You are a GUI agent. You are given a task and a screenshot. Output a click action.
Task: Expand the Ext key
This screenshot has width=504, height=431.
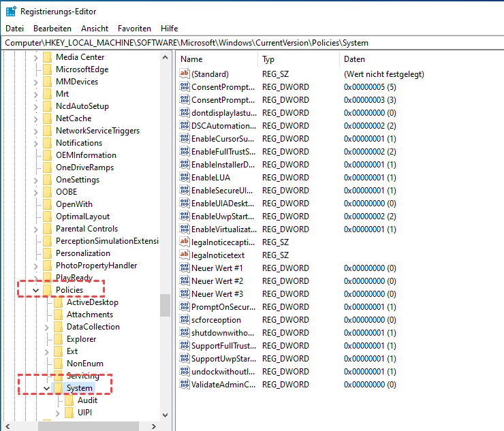tap(46, 351)
